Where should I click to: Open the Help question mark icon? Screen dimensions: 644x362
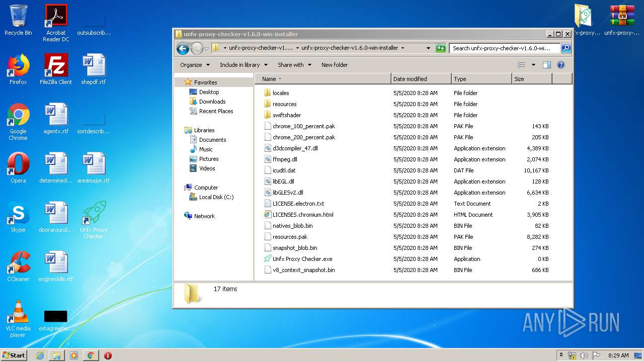click(561, 65)
